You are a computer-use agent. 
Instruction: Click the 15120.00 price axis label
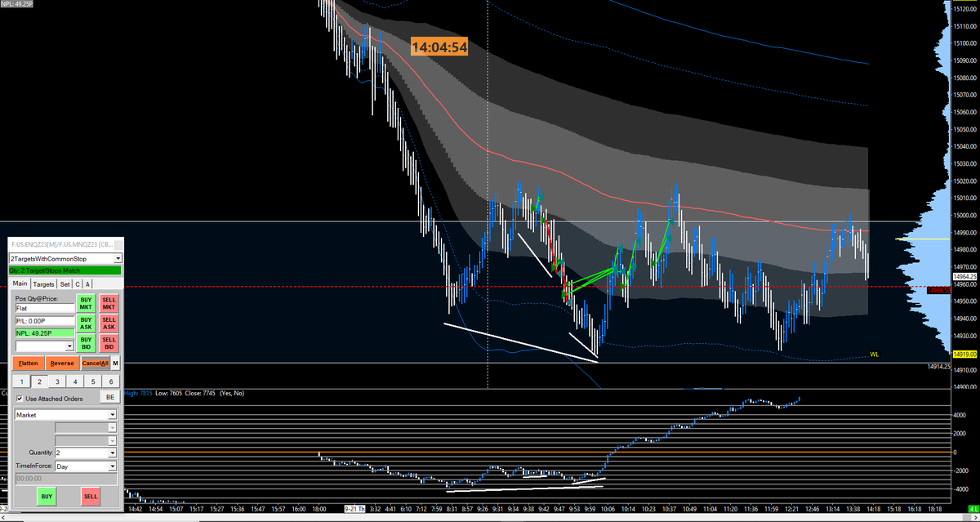click(964, 8)
